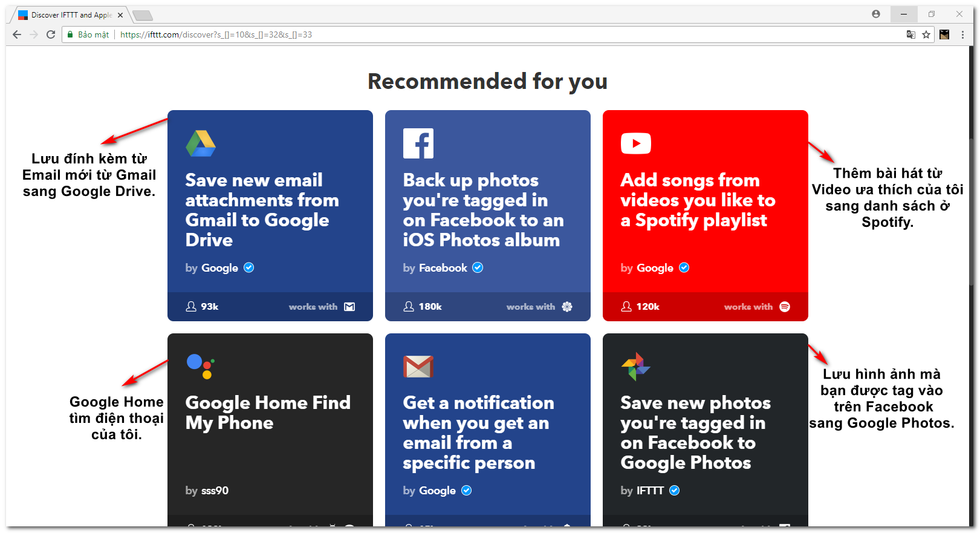This screenshot has width=980, height=533.
Task: Click the Google Assistant icon on Find My Phone card
Action: [x=201, y=367]
